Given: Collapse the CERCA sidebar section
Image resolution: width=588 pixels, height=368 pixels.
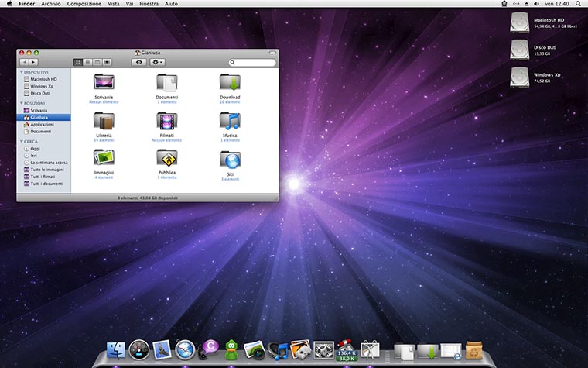Looking at the screenshot, I should click(21, 142).
